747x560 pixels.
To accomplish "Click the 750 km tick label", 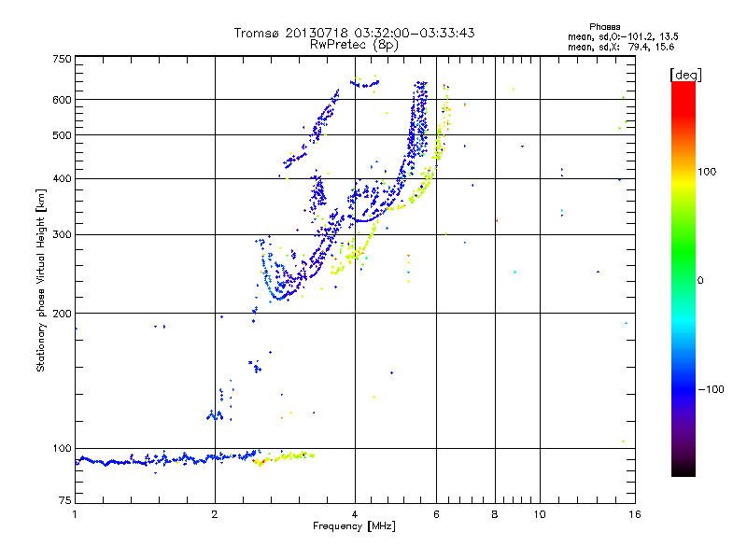I will coord(62,59).
